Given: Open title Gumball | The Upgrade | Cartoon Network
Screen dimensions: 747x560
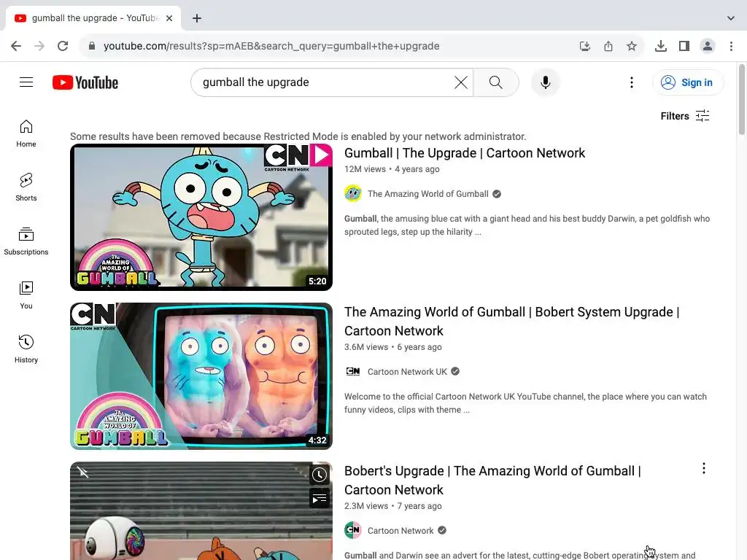Looking at the screenshot, I should pyautogui.click(x=465, y=153).
